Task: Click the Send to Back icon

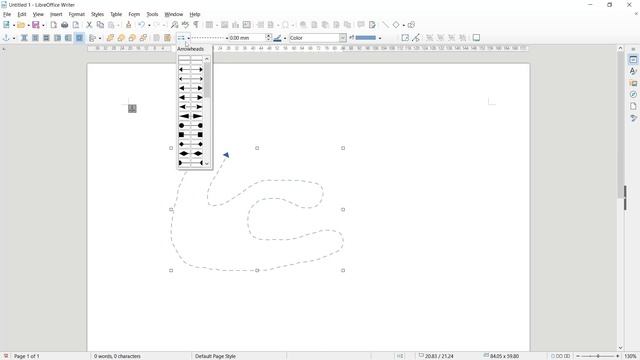Action: click(143, 38)
